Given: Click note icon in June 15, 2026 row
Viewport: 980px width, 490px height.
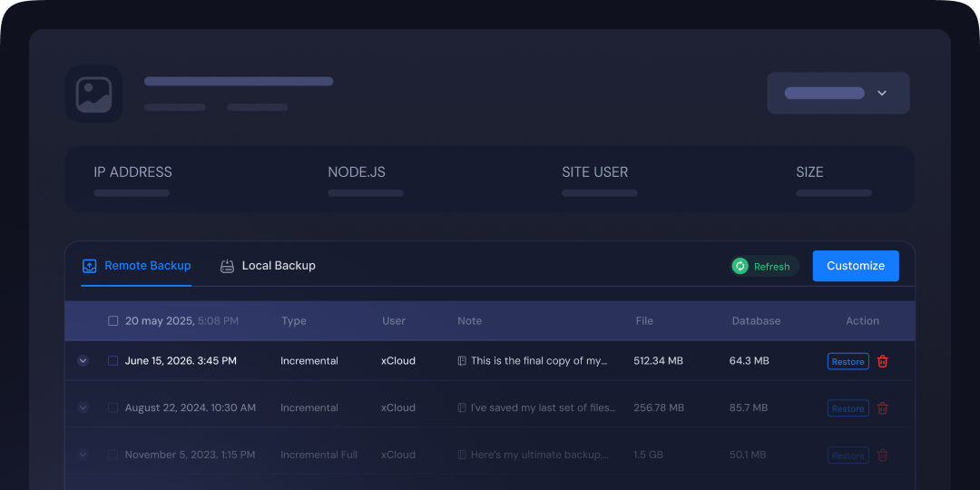Looking at the screenshot, I should (x=462, y=361).
